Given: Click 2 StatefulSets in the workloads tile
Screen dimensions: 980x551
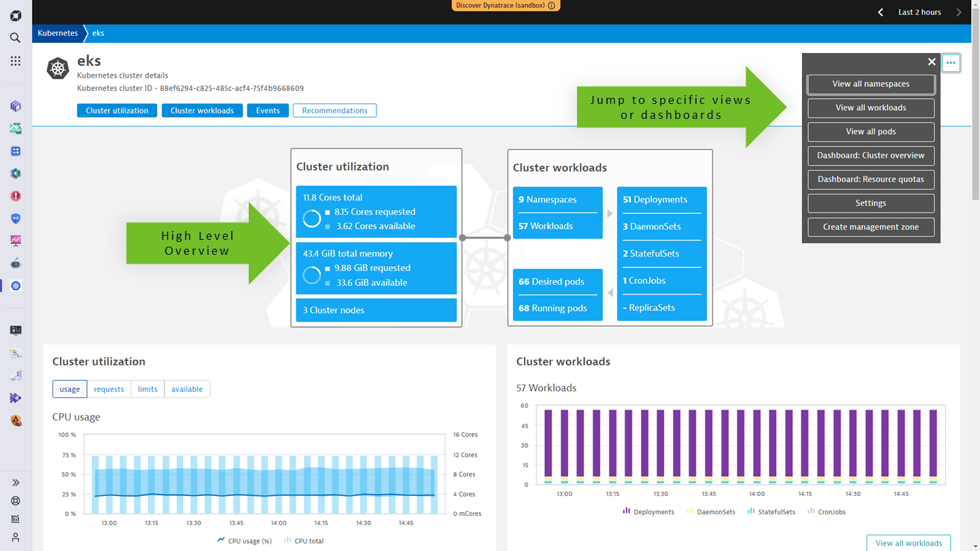Looking at the screenshot, I should click(x=661, y=253).
